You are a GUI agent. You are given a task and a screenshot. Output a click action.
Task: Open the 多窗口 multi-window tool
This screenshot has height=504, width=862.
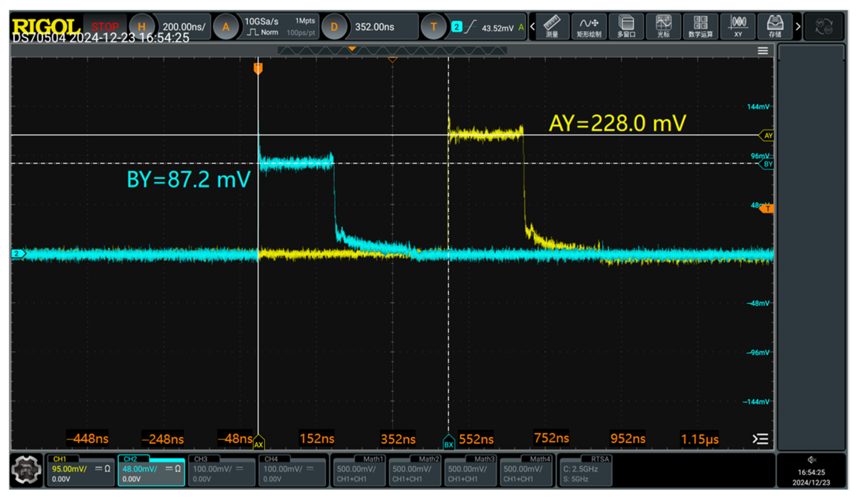coord(626,26)
